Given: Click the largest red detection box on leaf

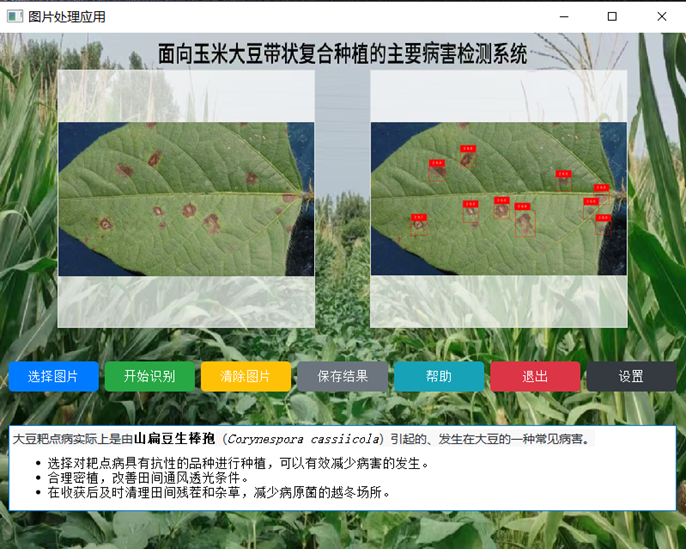Looking at the screenshot, I should (x=525, y=224).
